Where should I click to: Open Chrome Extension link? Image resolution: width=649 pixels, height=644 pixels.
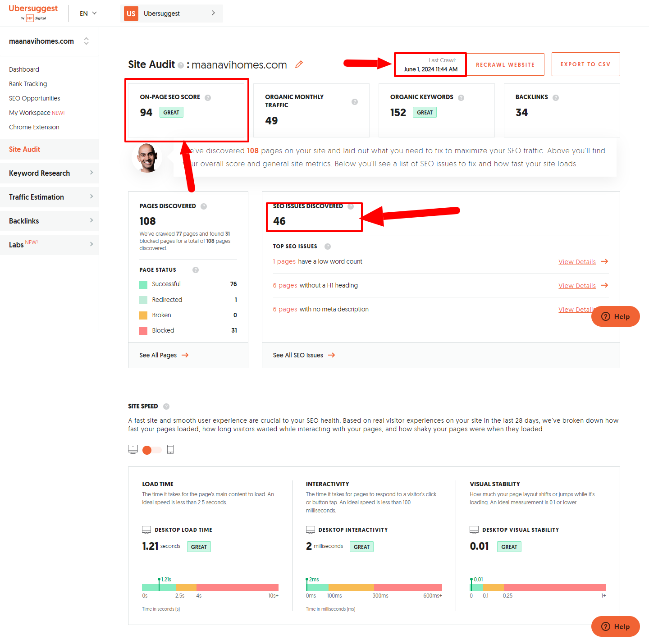click(x=34, y=127)
